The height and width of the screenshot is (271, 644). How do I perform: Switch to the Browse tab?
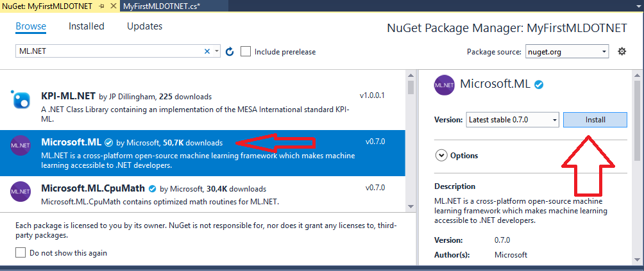(x=31, y=26)
